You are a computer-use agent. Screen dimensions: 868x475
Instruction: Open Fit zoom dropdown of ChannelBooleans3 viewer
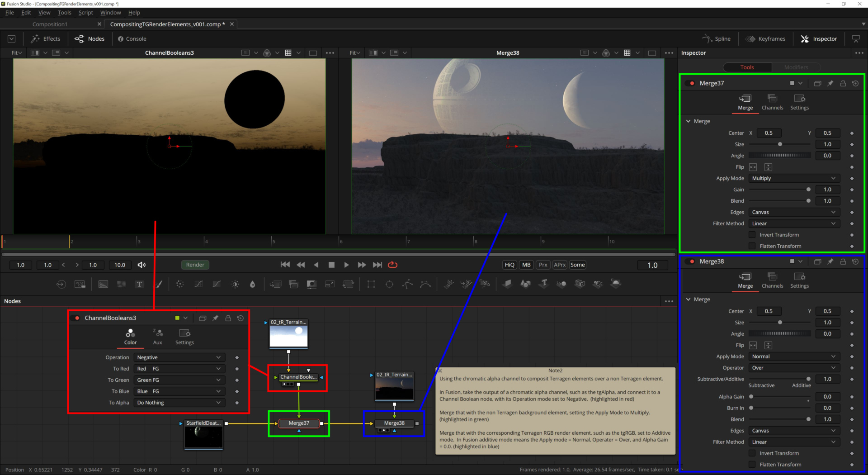16,53
